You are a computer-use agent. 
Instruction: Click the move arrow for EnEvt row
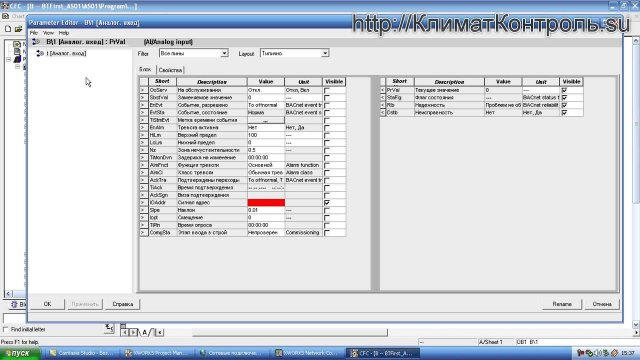tap(143, 105)
